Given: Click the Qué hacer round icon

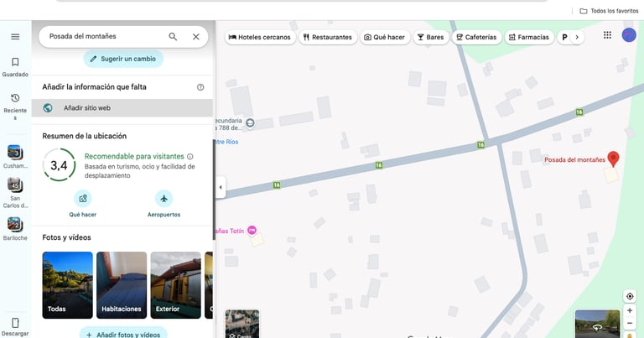Looking at the screenshot, I should click(x=82, y=199).
